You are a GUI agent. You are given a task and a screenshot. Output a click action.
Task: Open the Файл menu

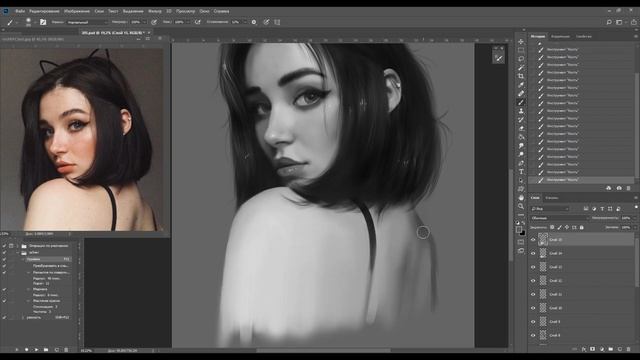point(20,11)
